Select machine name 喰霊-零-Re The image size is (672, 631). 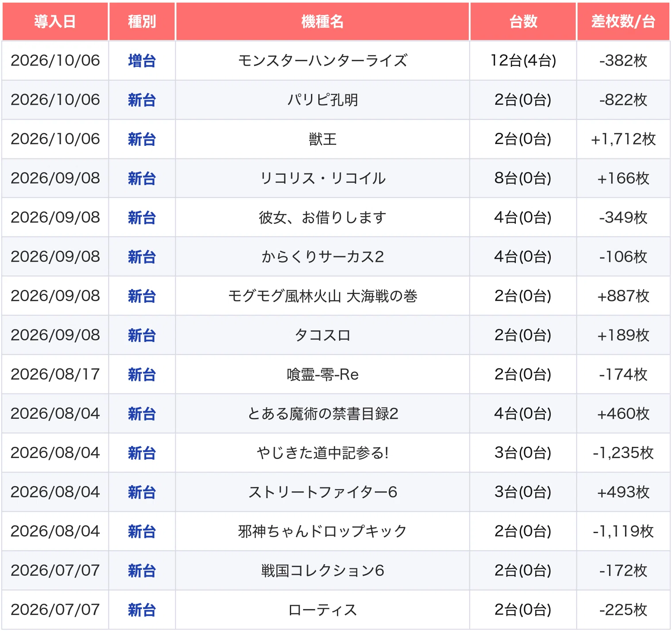click(323, 375)
